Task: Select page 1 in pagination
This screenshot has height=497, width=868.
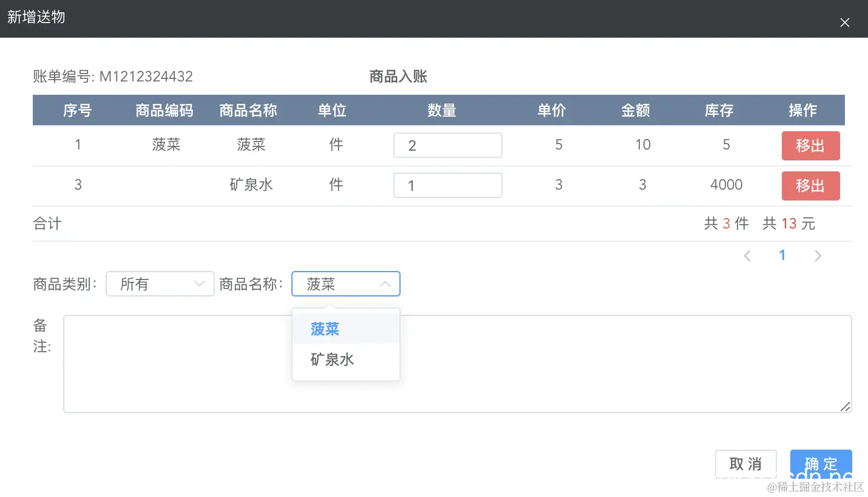Action: click(782, 255)
